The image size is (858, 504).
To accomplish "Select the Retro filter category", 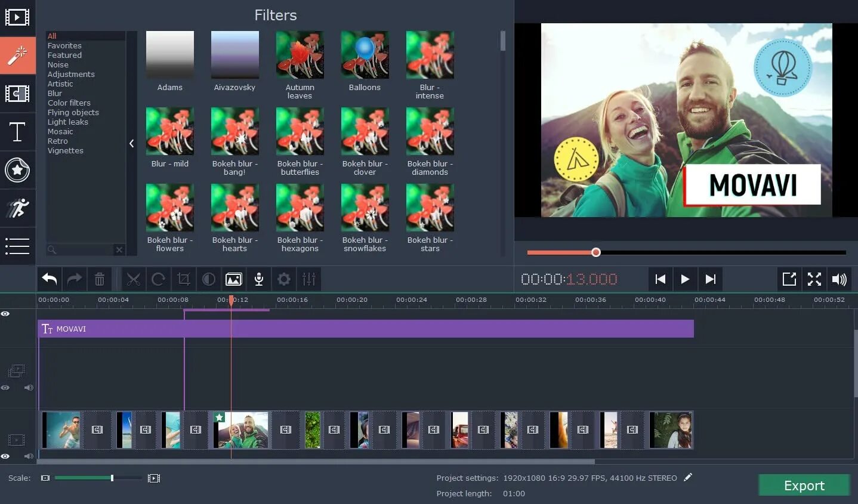I will click(58, 141).
